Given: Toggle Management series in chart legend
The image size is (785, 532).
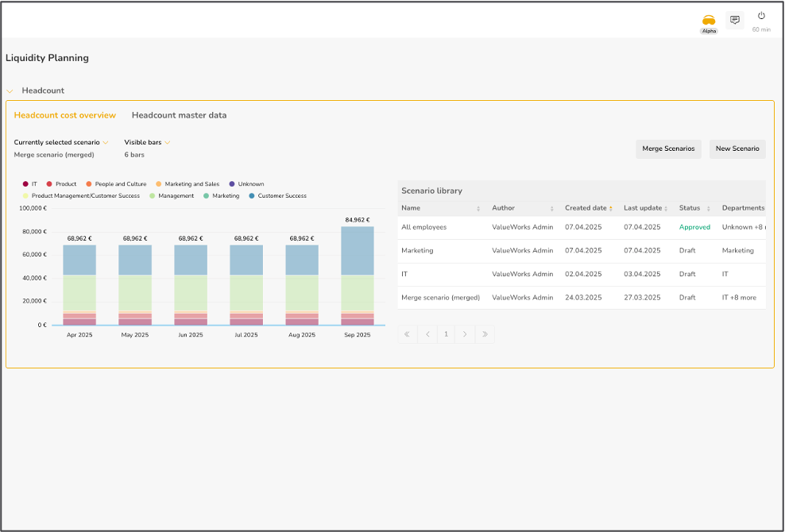Looking at the screenshot, I should coord(172,195).
